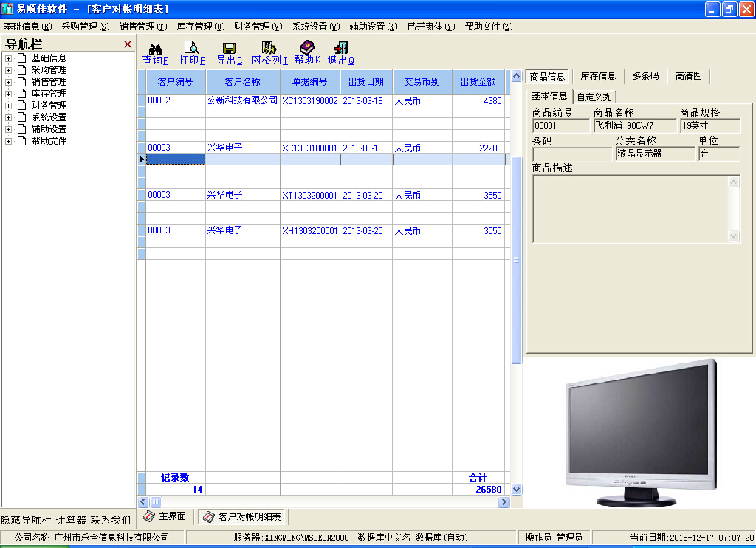
Task: Click the 联系我们 link
Action: click(x=111, y=520)
